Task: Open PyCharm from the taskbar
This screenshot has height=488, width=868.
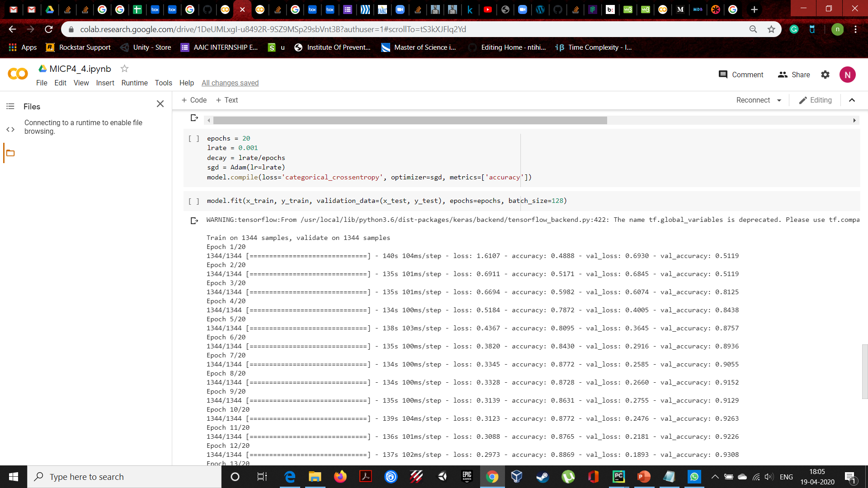Action: click(618, 477)
